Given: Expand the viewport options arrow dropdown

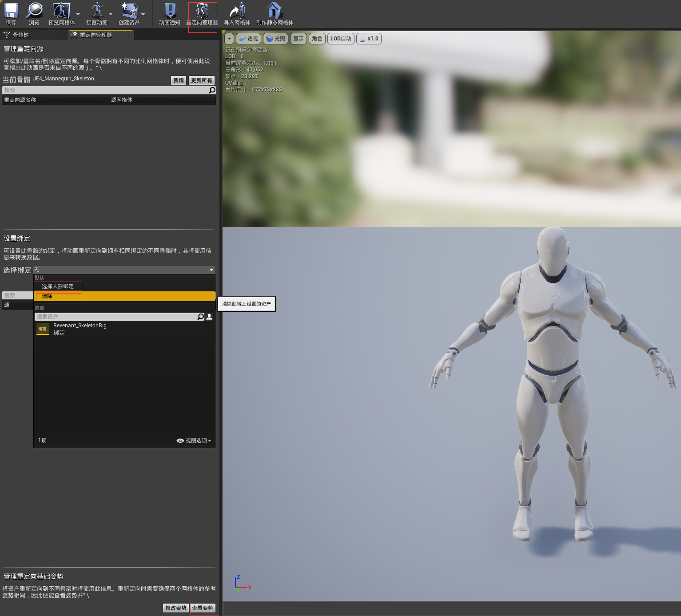Looking at the screenshot, I should tap(229, 39).
